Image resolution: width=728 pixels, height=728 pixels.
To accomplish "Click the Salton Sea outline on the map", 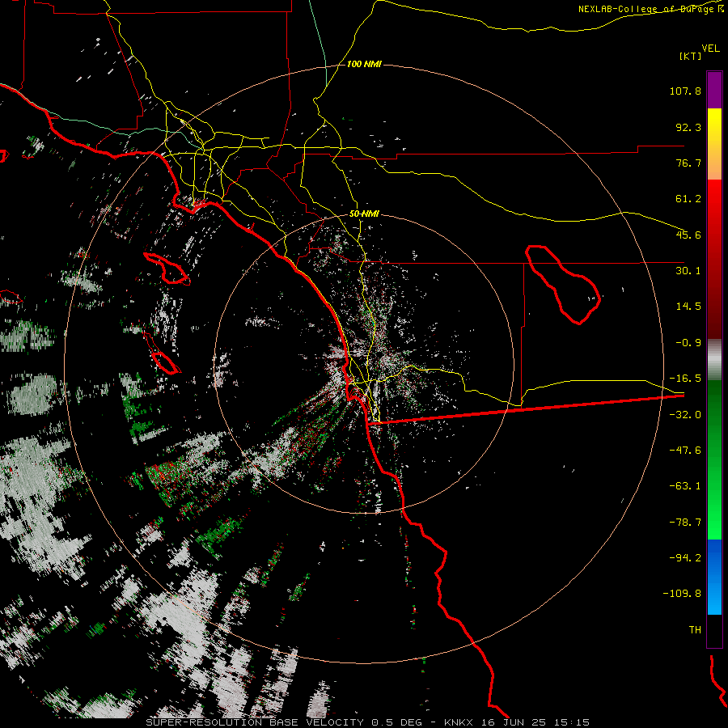I will pyautogui.click(x=563, y=284).
